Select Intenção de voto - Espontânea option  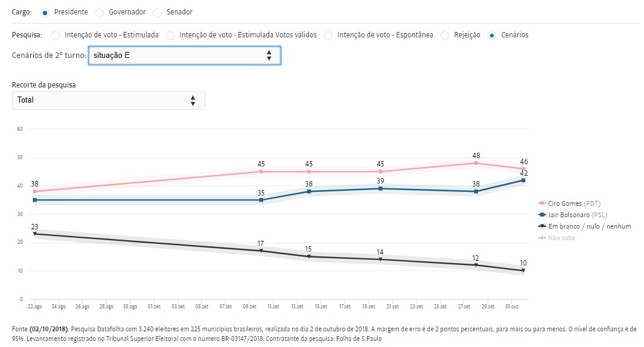329,36
